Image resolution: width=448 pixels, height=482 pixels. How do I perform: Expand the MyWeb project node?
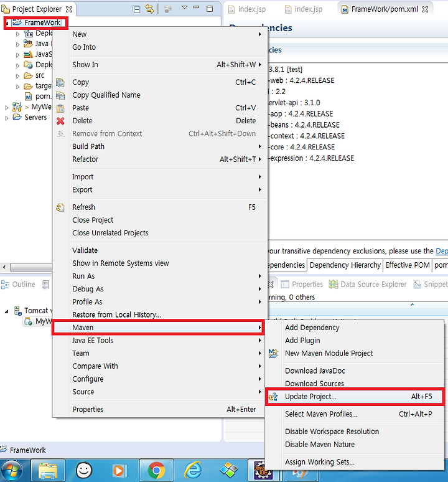pyautogui.click(x=6, y=108)
